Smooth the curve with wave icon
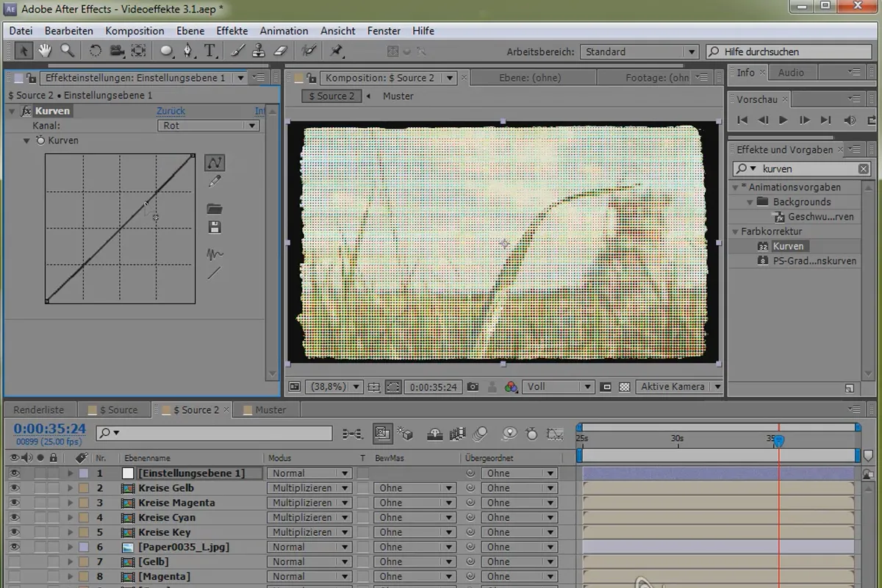 [x=215, y=254]
